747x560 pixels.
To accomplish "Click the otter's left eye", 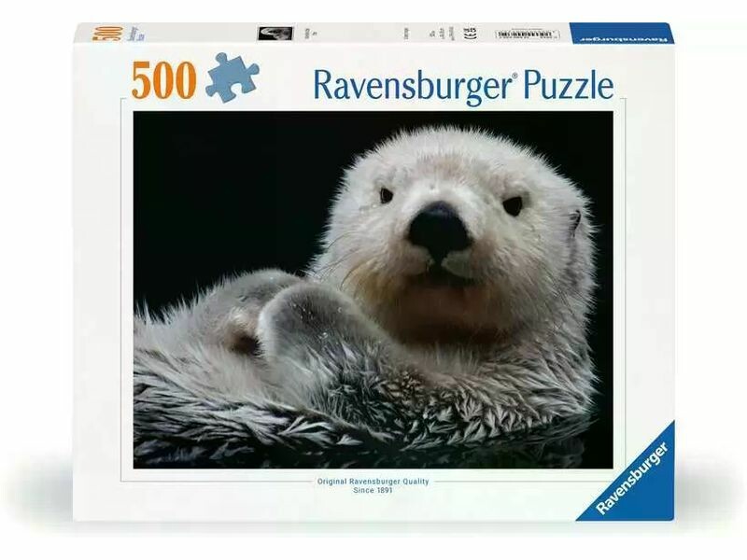I will tap(386, 194).
